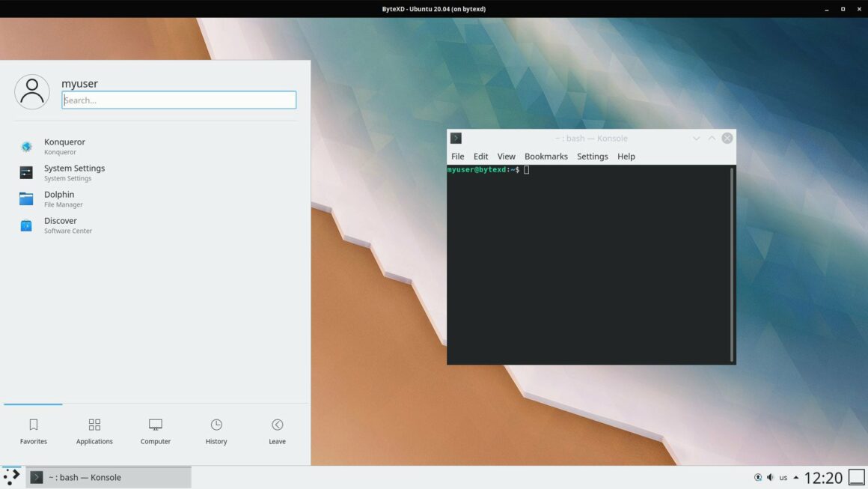Open Konqueror from the favorites list

click(x=64, y=146)
